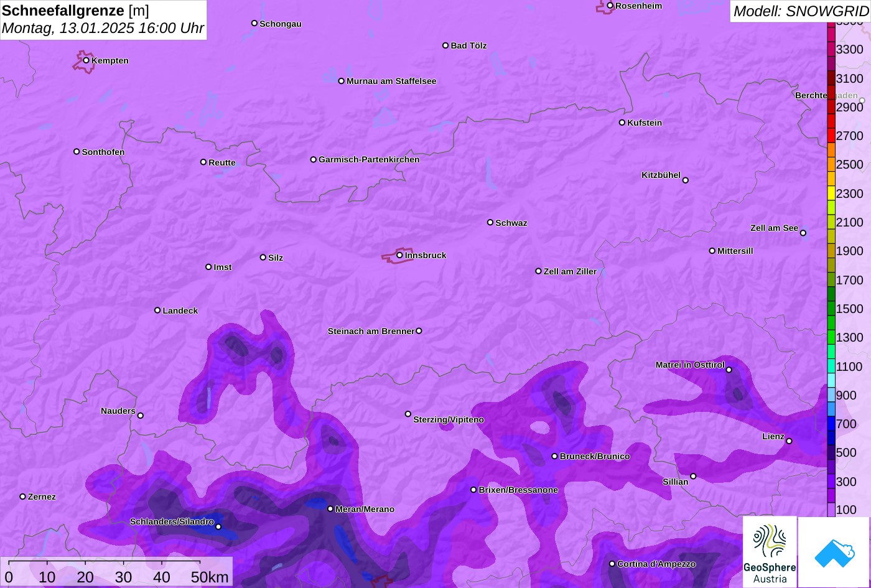Screen dimensions: 871x588
Task: Select the Garmisch-Partenkirchen marker dot
Action: 314,159
